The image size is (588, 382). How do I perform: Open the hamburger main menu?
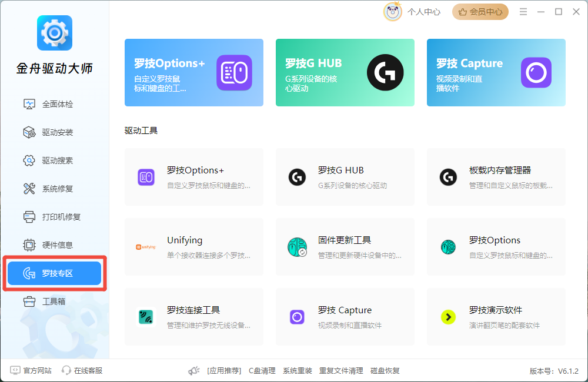point(523,12)
